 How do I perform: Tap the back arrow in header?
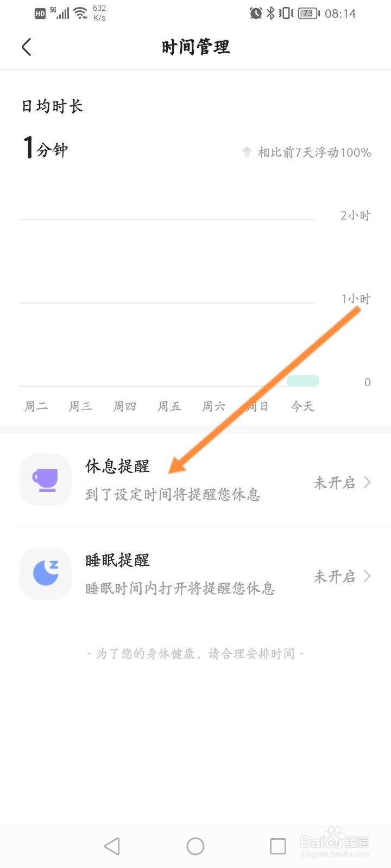pos(27,47)
